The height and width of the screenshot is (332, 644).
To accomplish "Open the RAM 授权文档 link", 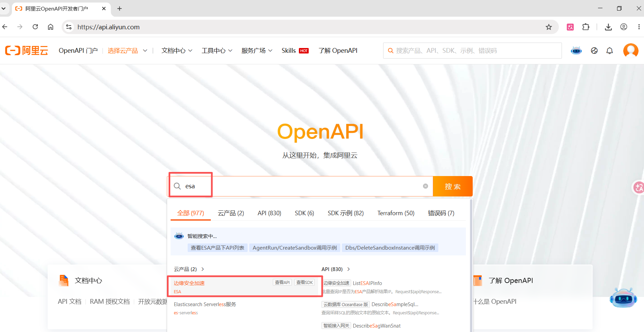I will (110, 301).
